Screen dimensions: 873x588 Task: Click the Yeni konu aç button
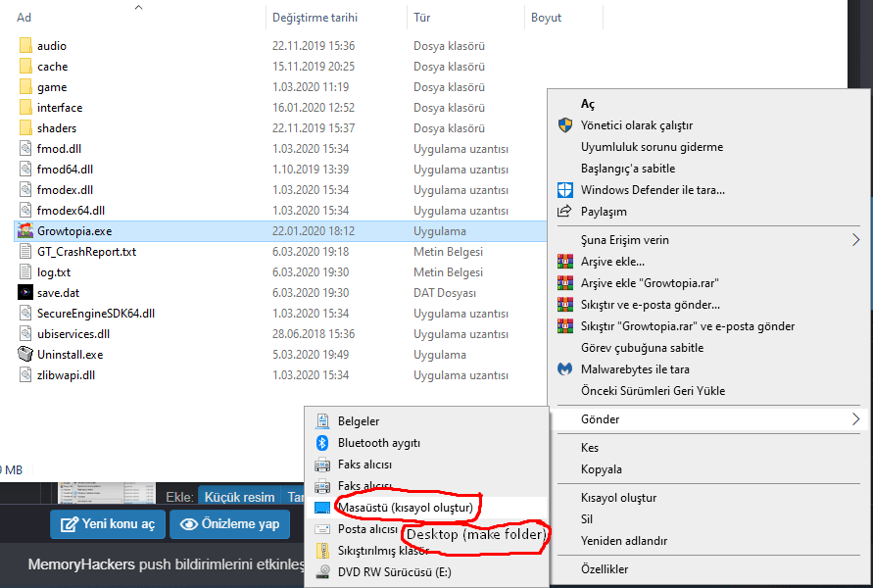[108, 524]
